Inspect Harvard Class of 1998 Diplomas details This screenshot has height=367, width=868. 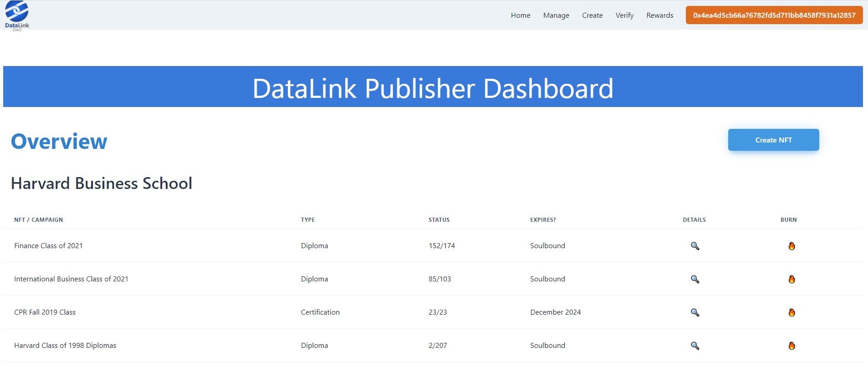(694, 346)
